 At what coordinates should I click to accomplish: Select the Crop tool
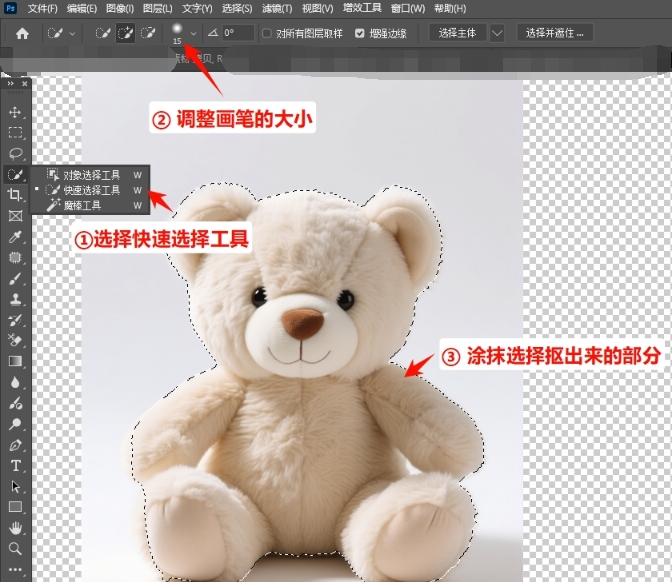pos(15,195)
